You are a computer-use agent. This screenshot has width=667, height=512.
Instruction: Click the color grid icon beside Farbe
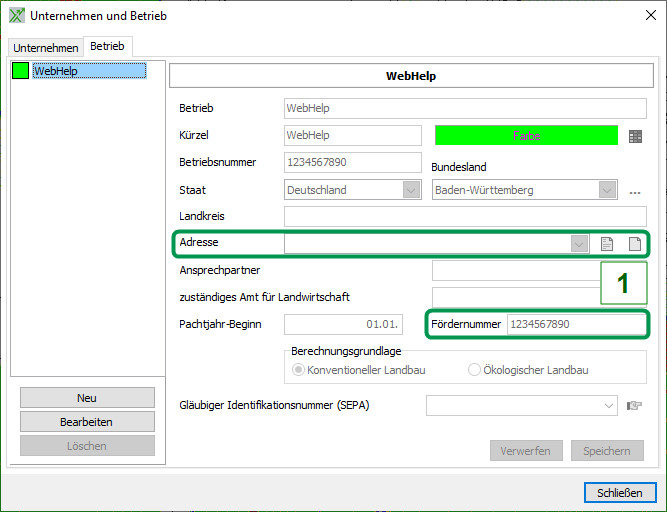tap(635, 136)
